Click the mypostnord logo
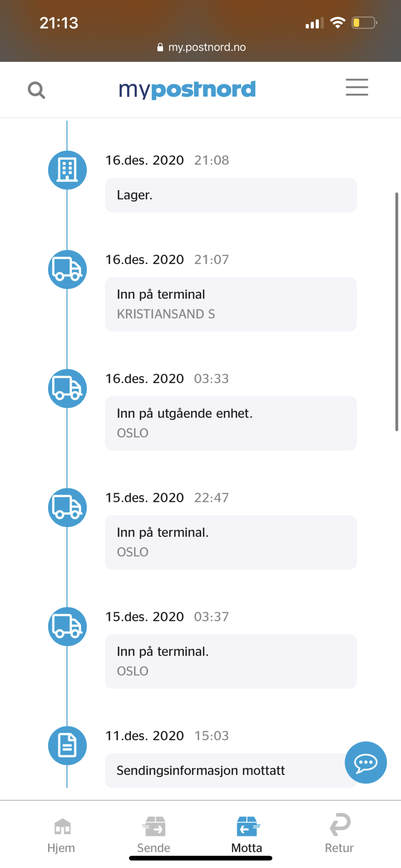Screen dimensions: 401x868 click(187, 89)
